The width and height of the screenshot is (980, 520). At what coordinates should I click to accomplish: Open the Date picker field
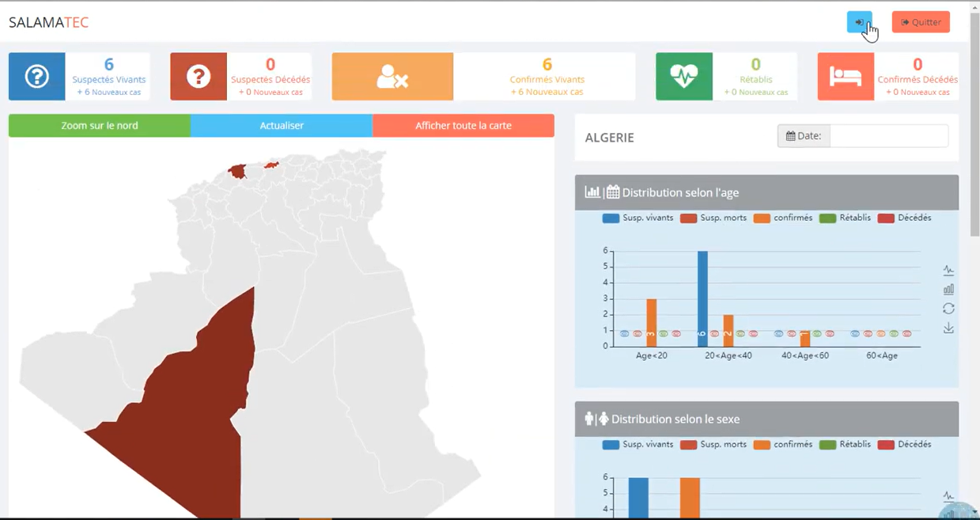[888, 136]
